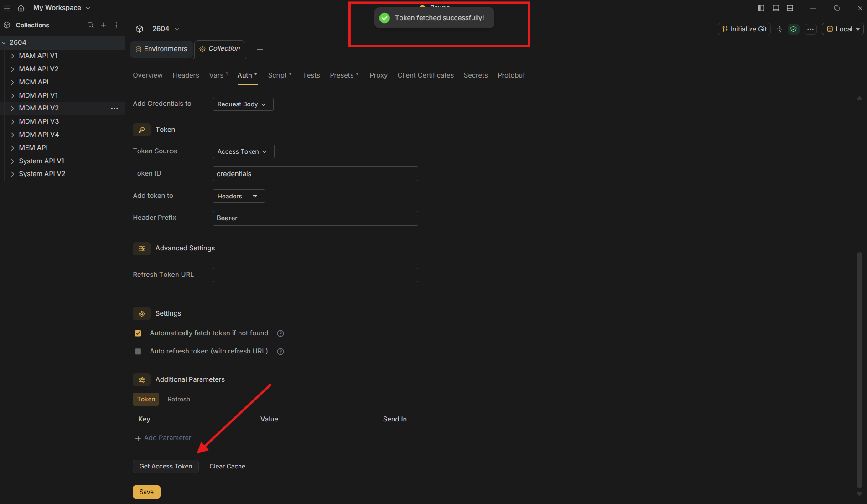Click Get Access Token button

(166, 467)
